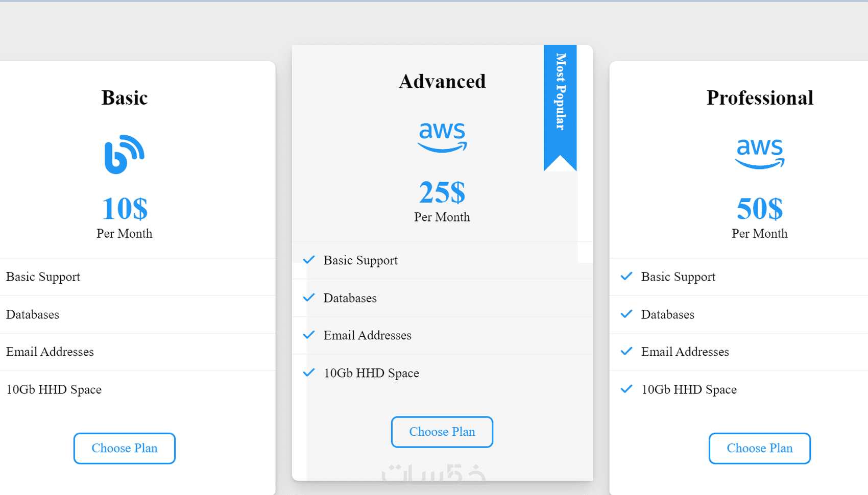Select 10Gb HHD Space text in the Advanced card
Screen dimensions: 868x495
372,373
